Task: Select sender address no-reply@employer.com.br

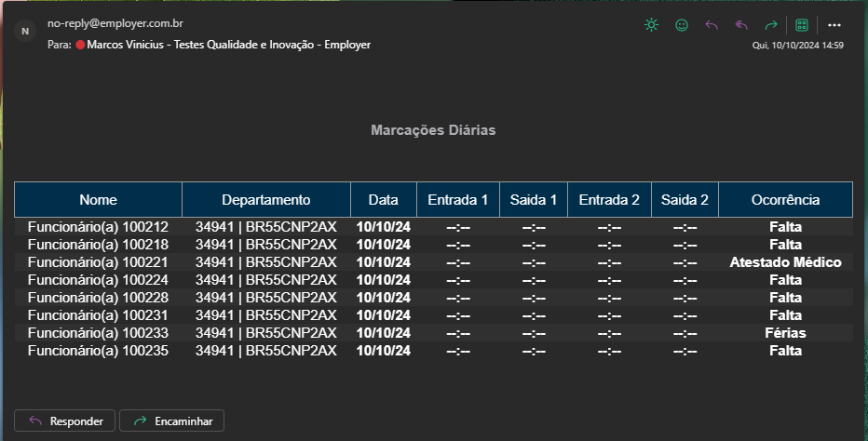Action: [115, 23]
